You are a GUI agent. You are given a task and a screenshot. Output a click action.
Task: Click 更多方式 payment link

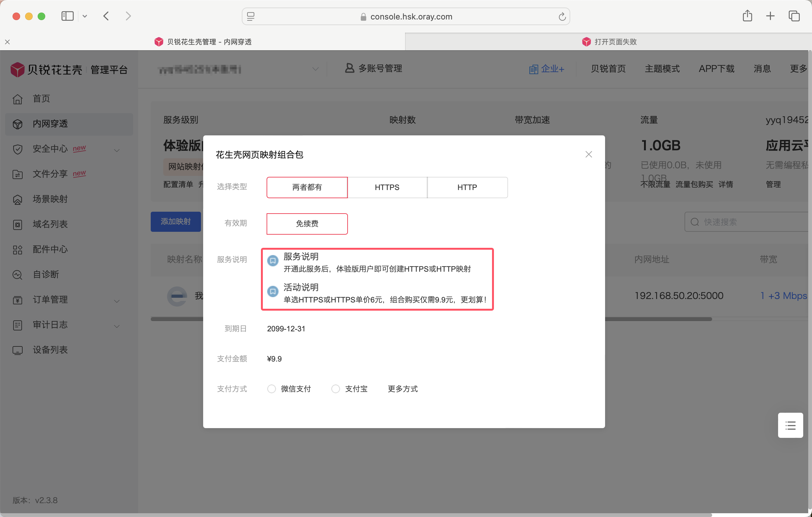click(402, 389)
